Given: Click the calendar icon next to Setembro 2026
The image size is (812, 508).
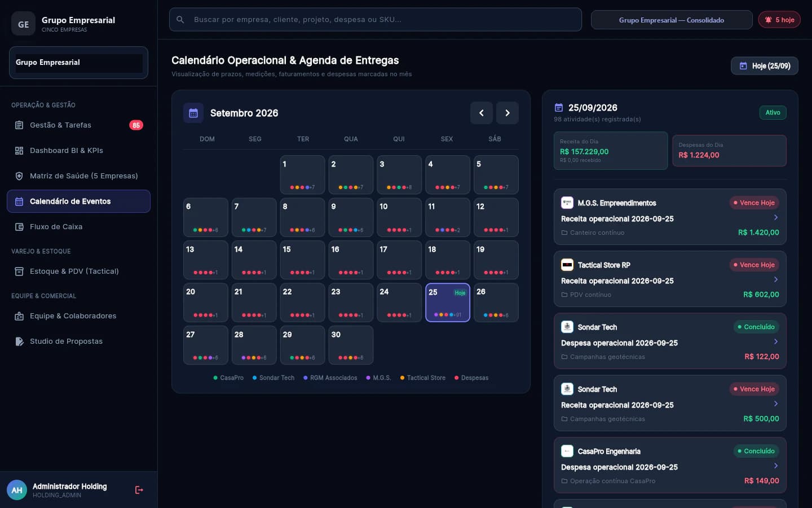Looking at the screenshot, I should (193, 113).
